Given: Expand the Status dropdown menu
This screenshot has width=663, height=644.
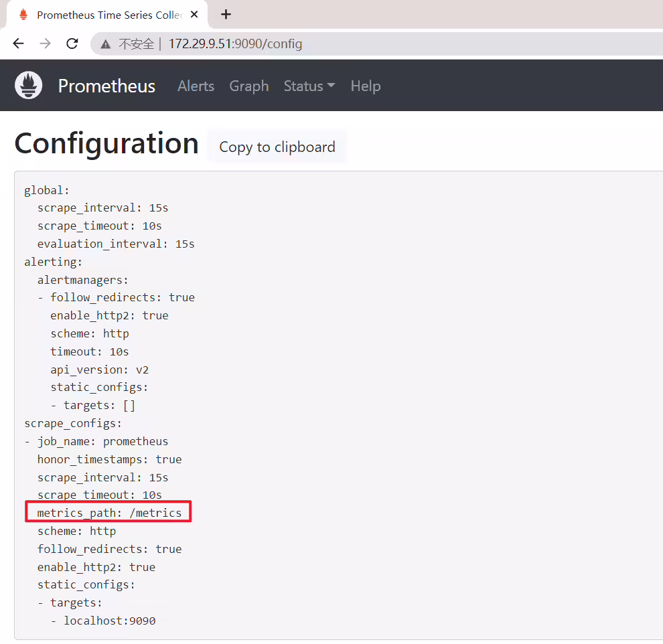Looking at the screenshot, I should tap(309, 86).
